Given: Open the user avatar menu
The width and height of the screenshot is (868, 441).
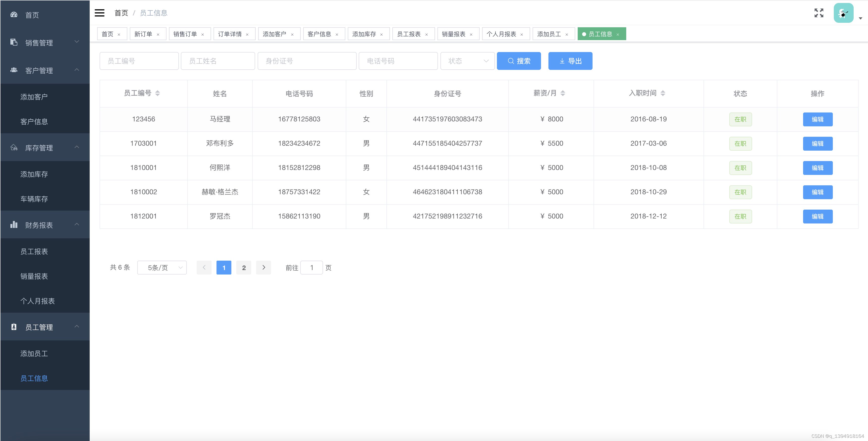Looking at the screenshot, I should click(843, 13).
